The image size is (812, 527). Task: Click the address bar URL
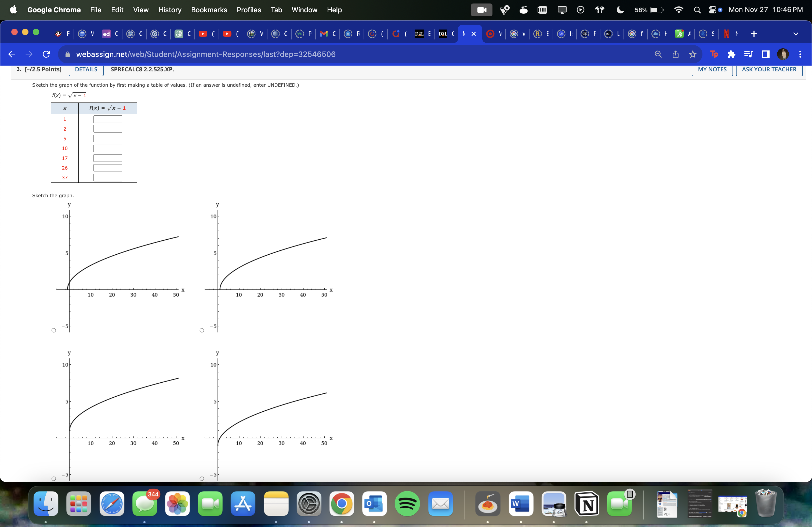coord(206,54)
